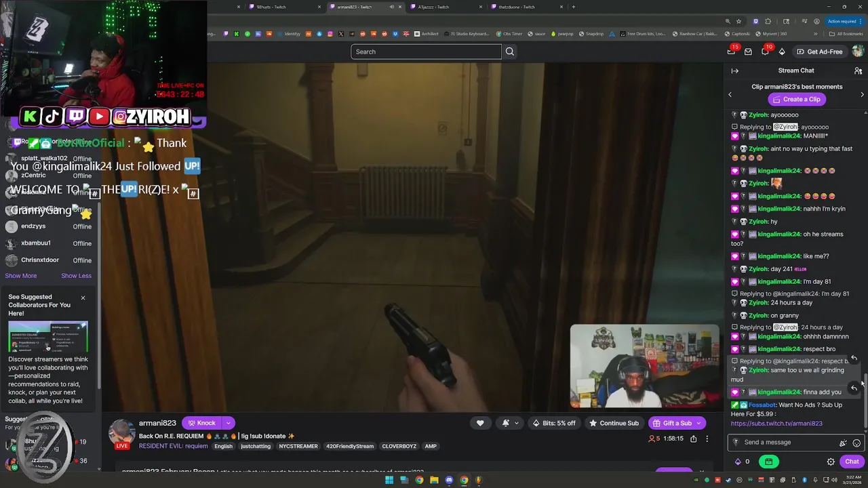Click the chat identity badge icon
Image resolution: width=868 pixels, height=488 pixels.
click(x=737, y=443)
